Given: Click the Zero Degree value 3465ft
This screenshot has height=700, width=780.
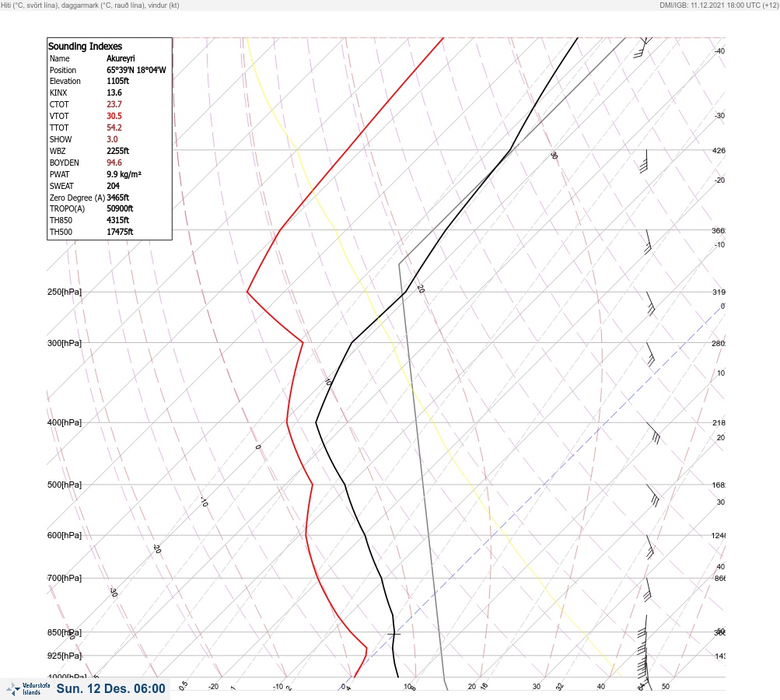Looking at the screenshot, I should point(118,198).
